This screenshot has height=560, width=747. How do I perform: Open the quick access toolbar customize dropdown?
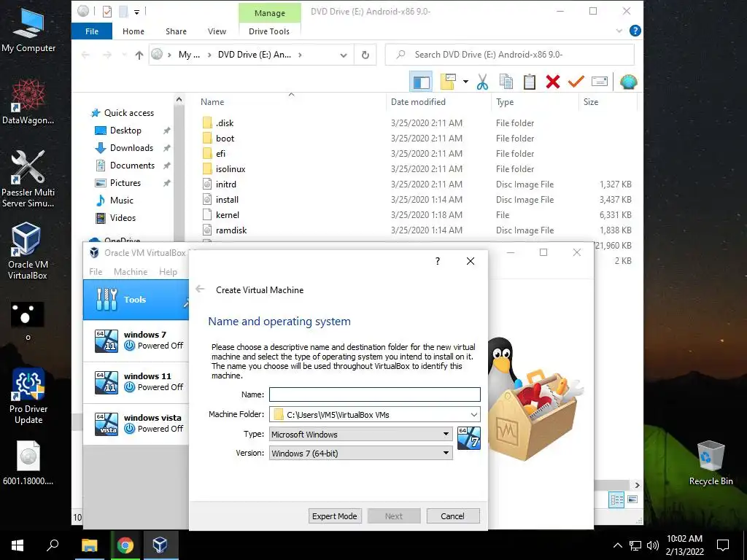pos(136,12)
